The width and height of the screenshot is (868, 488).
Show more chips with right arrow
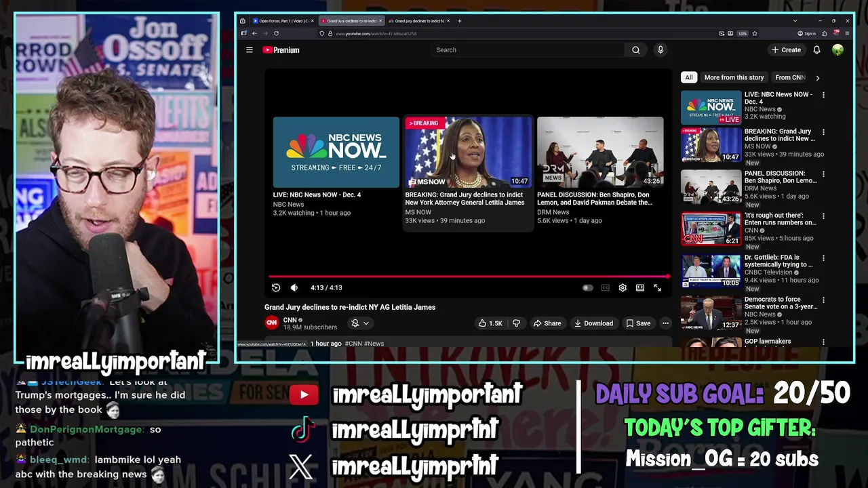[x=817, y=78]
